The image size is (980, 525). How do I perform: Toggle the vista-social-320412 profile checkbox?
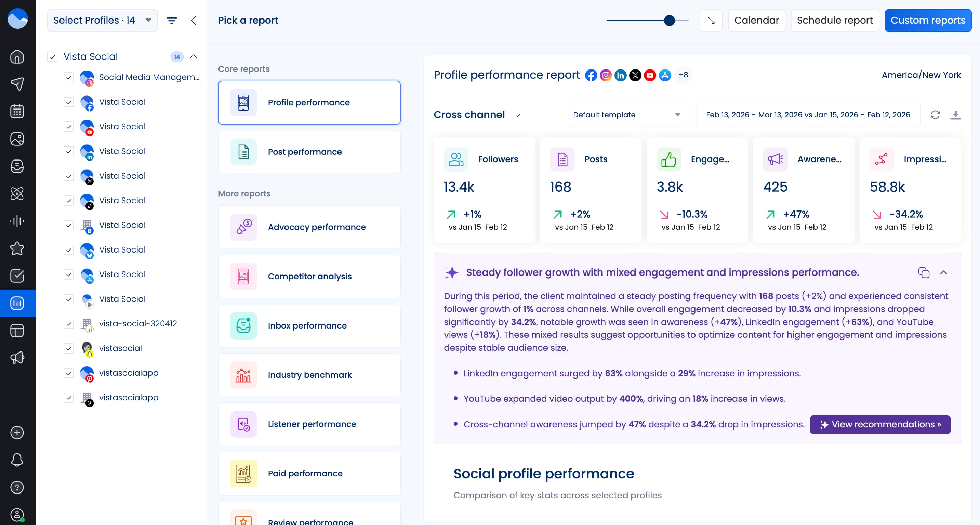[x=69, y=324]
